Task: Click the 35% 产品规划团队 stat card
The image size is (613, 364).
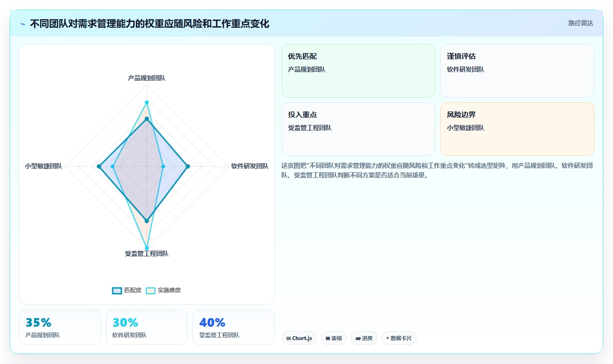Action: (x=60, y=327)
